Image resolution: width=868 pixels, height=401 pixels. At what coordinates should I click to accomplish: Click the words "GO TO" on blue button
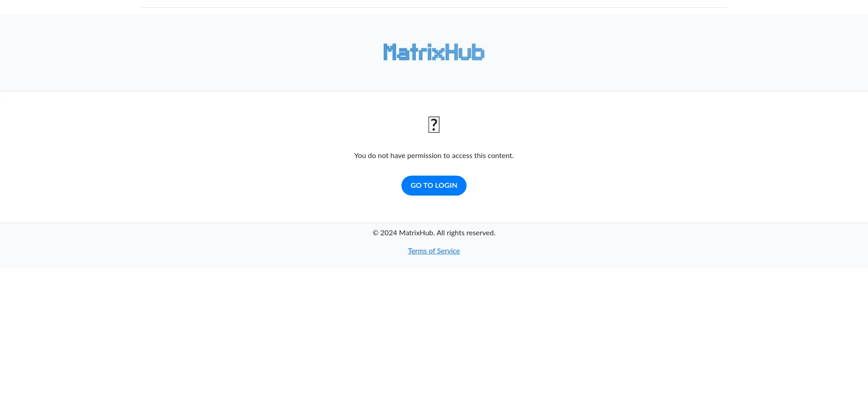[x=422, y=186]
